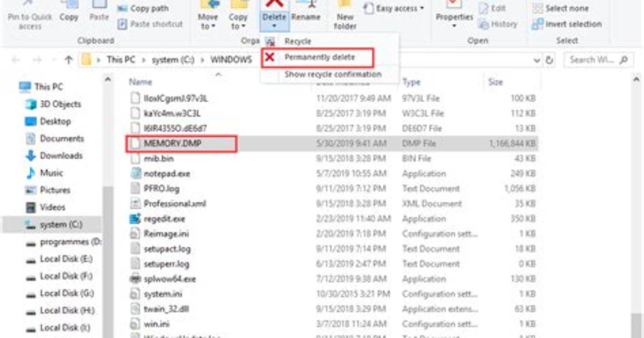644x338 pixels.
Task: Click the Search WINDOWS box
Action: [598, 60]
